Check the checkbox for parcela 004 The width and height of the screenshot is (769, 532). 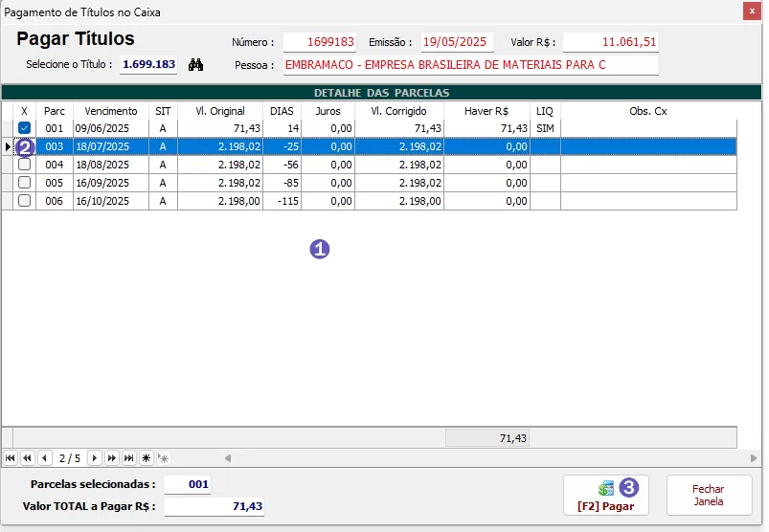pyautogui.click(x=25, y=165)
